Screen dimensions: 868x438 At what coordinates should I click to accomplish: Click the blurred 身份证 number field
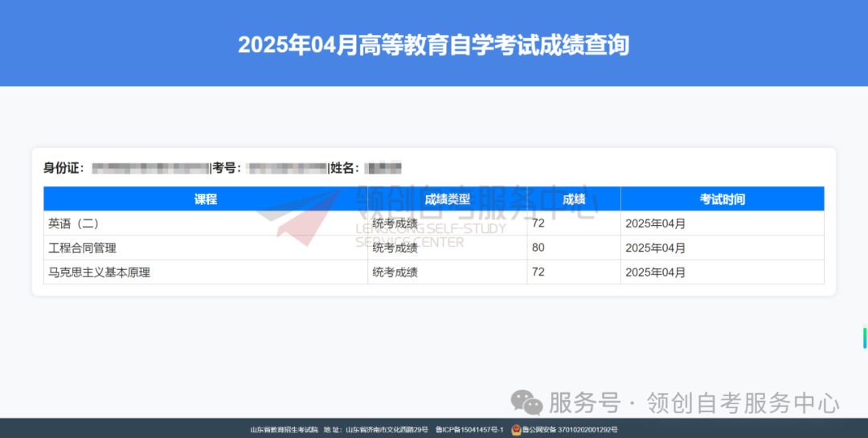point(150,168)
